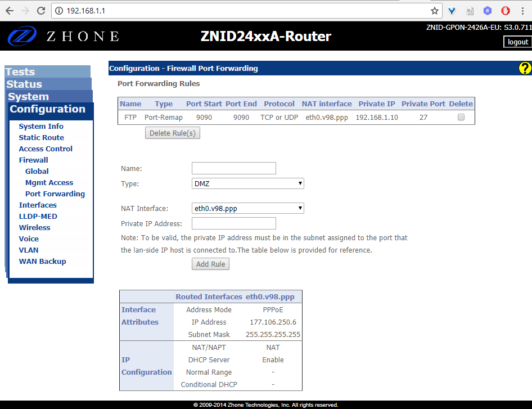This screenshot has height=409, width=532.
Task: Focus the Name input field
Action: [x=234, y=168]
